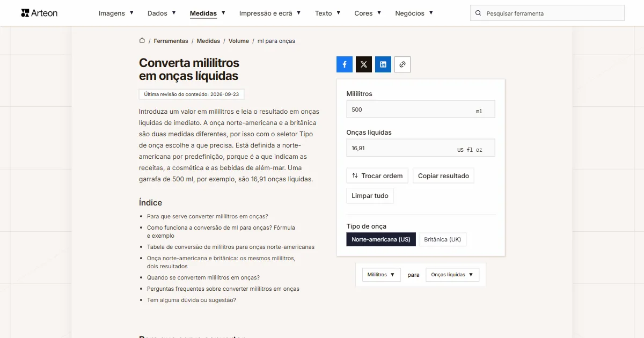Jump to 'Para que serve converter mililitros em onças?'
The image size is (644, 338).
coord(208,216)
